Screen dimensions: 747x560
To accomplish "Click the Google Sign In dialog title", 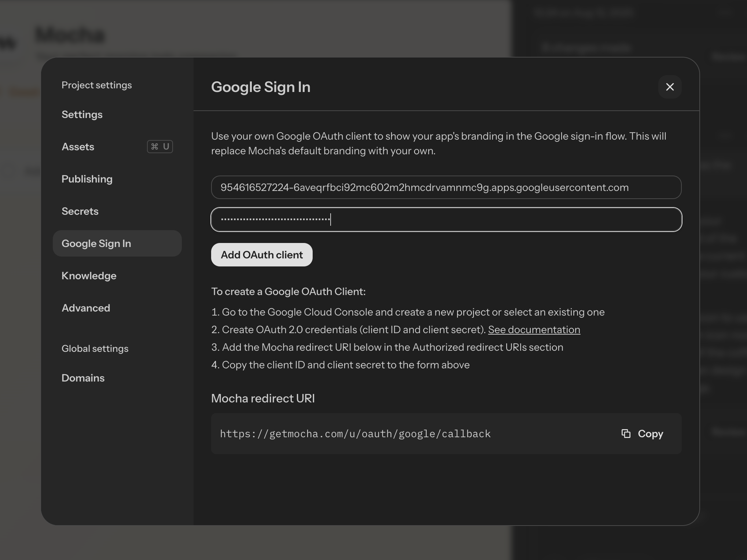I will pyautogui.click(x=261, y=87).
